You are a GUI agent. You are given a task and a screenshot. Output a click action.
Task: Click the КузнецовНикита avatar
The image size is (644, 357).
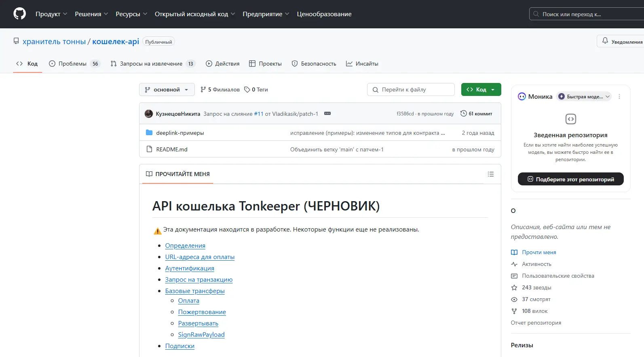point(149,114)
